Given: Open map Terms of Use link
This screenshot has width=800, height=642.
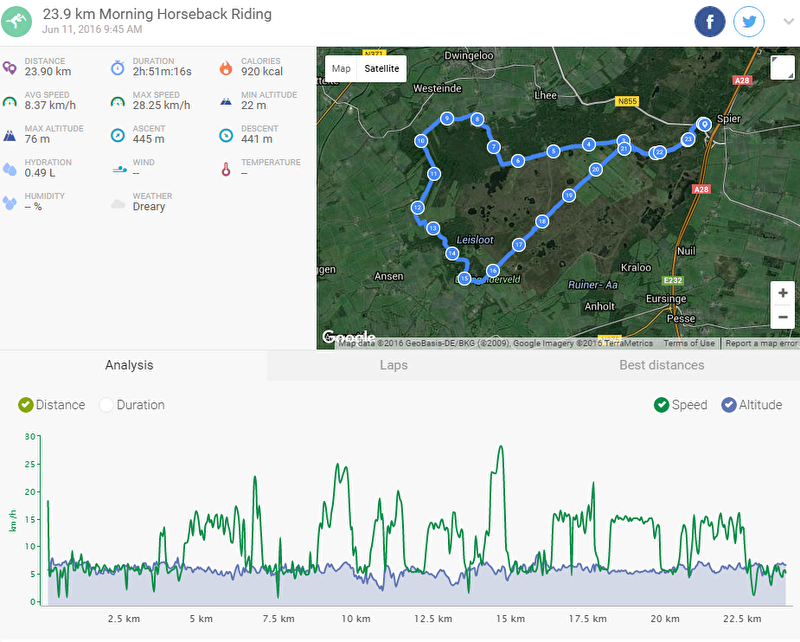Looking at the screenshot, I should tap(689, 343).
